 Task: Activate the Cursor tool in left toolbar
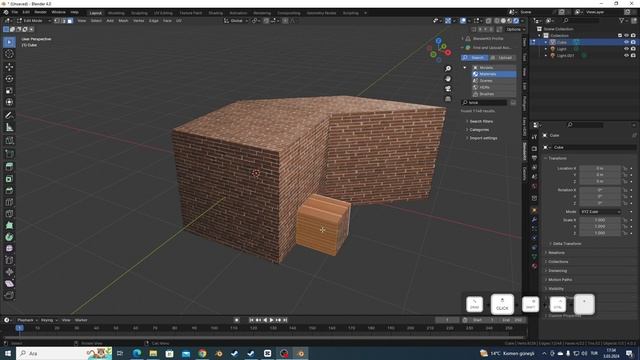(9, 54)
